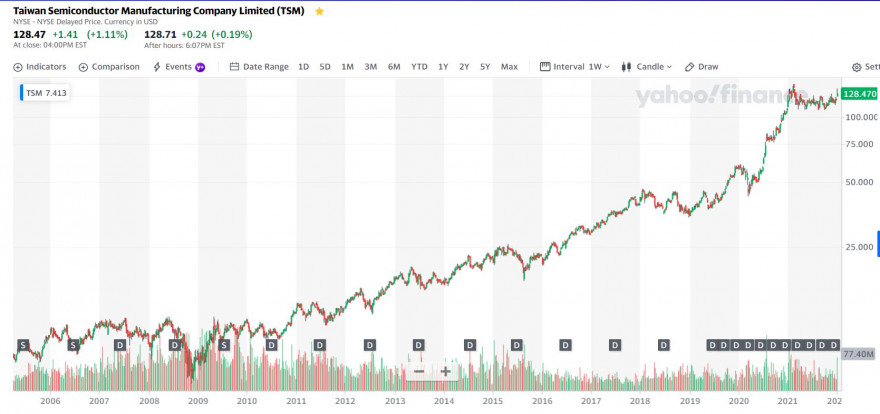Click the 128.470 current price tag
880x414 pixels.
[x=860, y=94]
